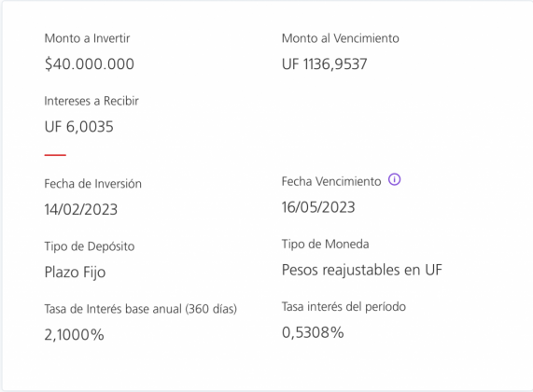Select the $40.000.000 investment amount

click(90, 63)
